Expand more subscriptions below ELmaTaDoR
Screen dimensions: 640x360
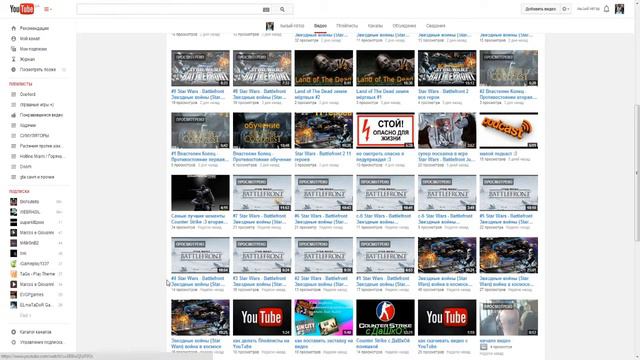pyautogui.click(x=25, y=316)
